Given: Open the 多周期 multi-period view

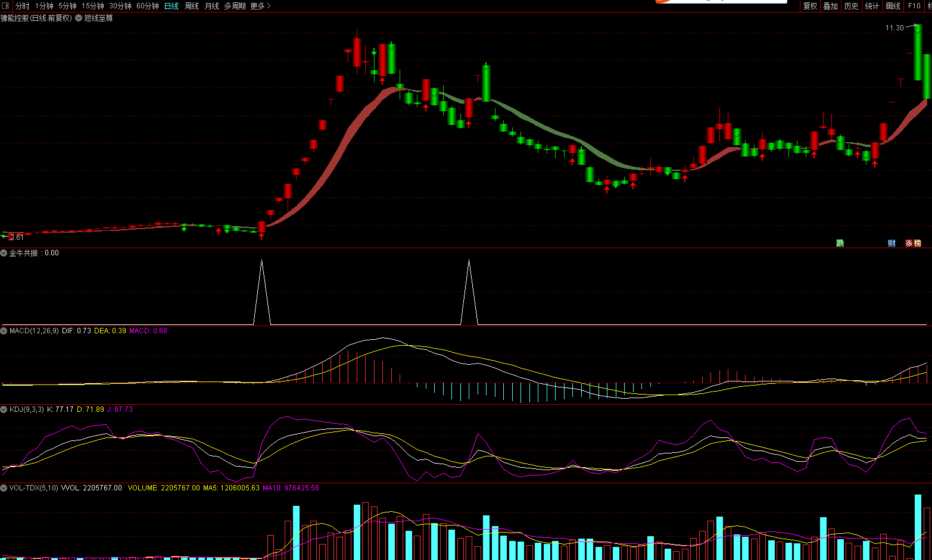Looking at the screenshot, I should tap(235, 6).
